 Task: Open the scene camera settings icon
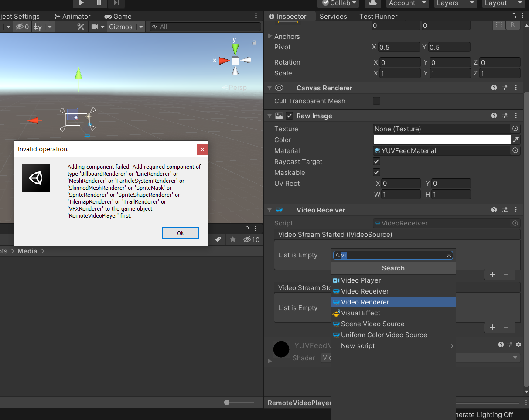[95, 27]
